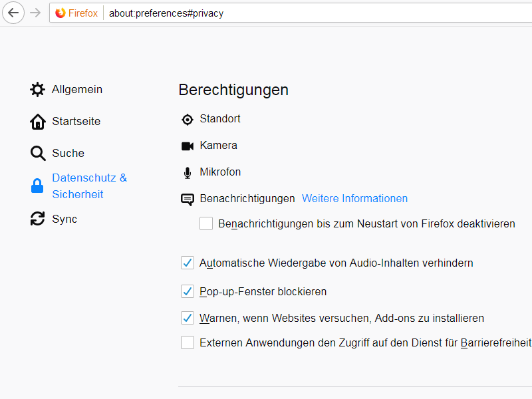The image size is (532, 399).
Task: Click the Allgemein gear icon
Action: pos(38,89)
